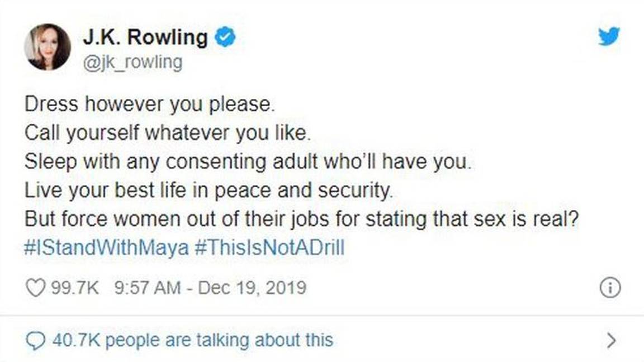The width and height of the screenshot is (644, 362).
Task: Open J.K. Rowling's profile photo
Action: 48,47
